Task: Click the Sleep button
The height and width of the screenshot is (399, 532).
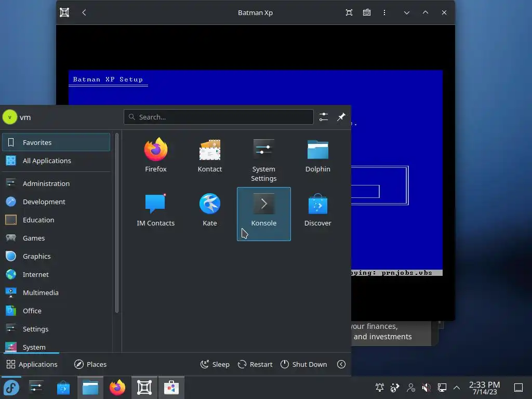Action: [215, 364]
